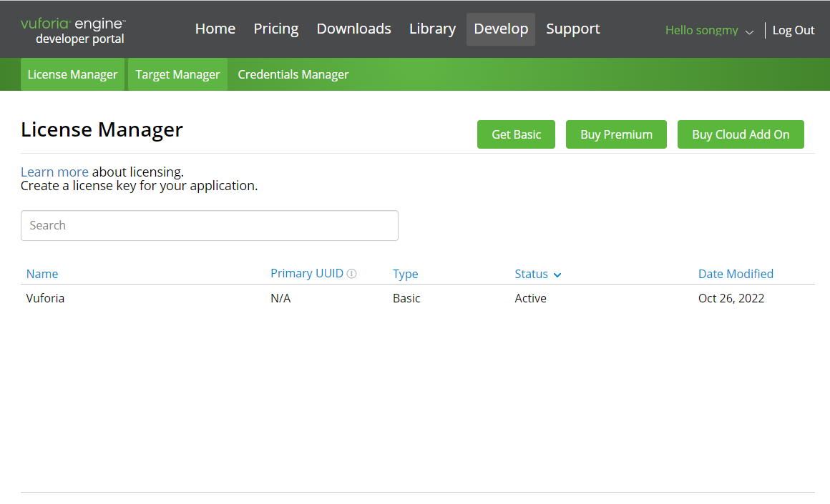Open the Learn more licensing link
The height and width of the screenshot is (504, 830).
(x=54, y=172)
